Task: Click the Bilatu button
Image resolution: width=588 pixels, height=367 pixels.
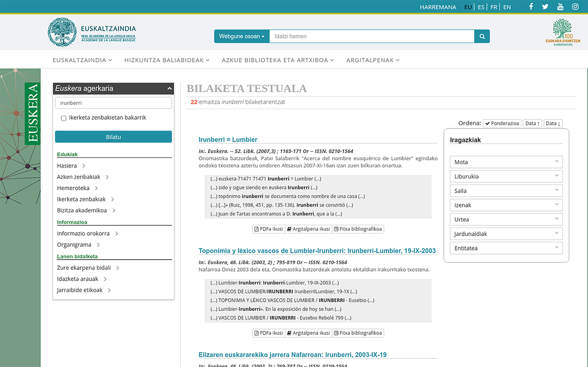Action: click(113, 137)
